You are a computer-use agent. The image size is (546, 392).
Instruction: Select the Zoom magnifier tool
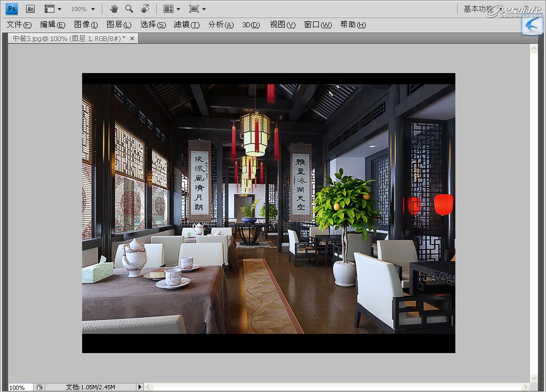(129, 9)
